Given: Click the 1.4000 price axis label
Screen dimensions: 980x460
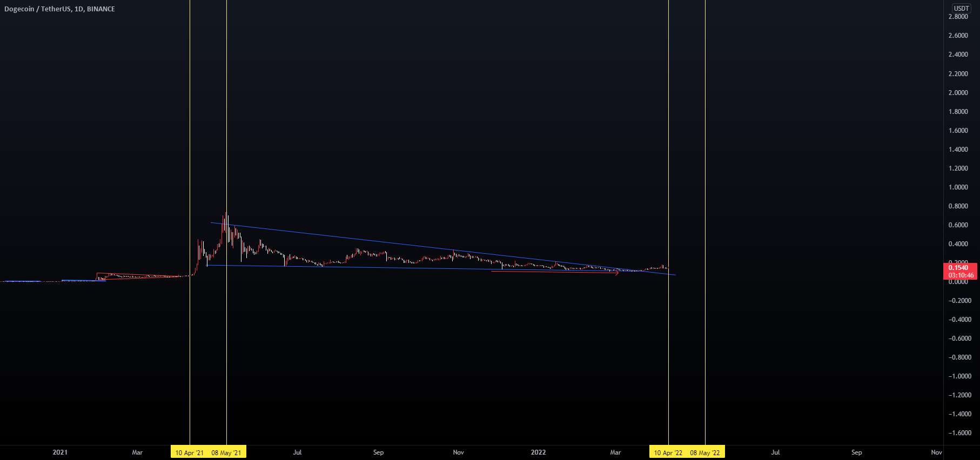Looking at the screenshot, I should click(958, 150).
